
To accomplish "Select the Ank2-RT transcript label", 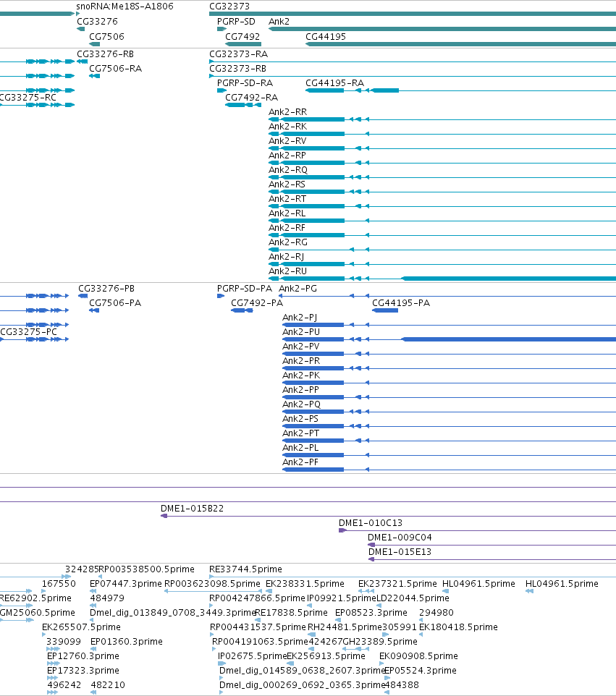I will pos(287,199).
